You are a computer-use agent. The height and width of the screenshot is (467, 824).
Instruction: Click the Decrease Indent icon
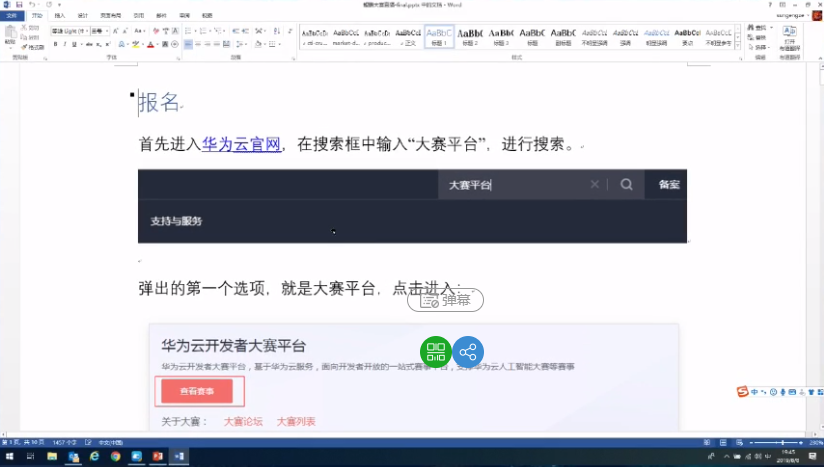point(235,31)
